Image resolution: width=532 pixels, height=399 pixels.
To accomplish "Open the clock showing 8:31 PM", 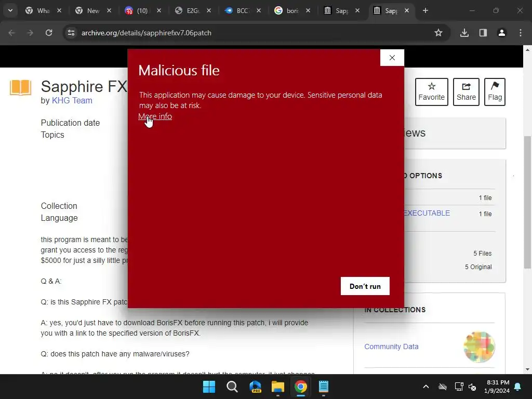I will (x=497, y=387).
